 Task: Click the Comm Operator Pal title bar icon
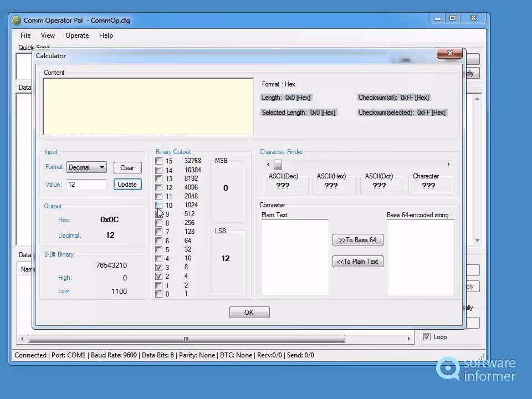(16, 20)
